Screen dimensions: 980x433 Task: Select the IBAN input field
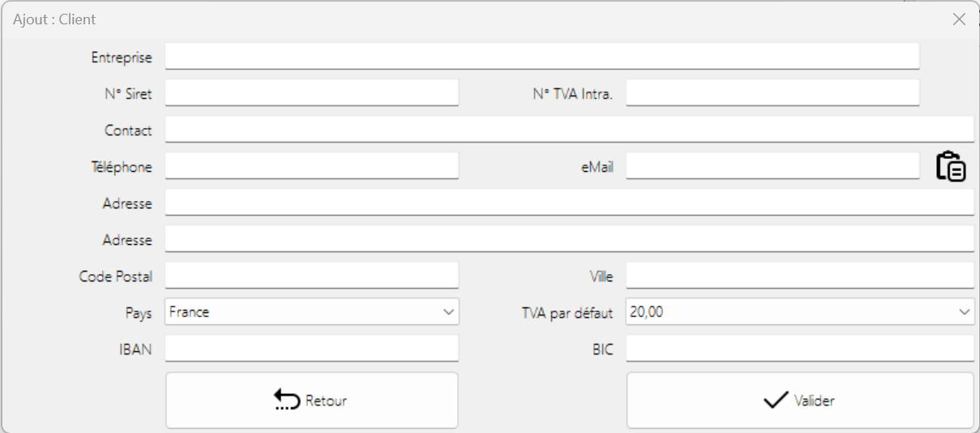(312, 349)
